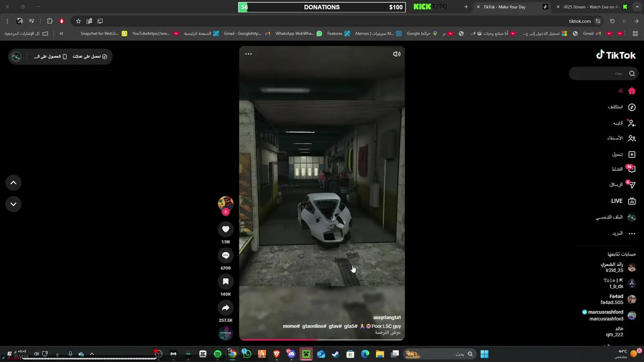The image size is (644, 362).
Task: Share the video via arrow icon
Action: (225, 308)
